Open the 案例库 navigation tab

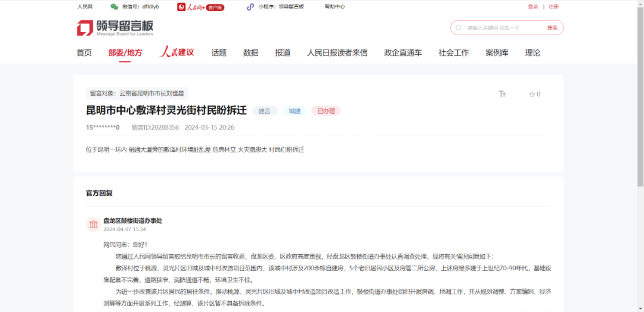tap(497, 52)
